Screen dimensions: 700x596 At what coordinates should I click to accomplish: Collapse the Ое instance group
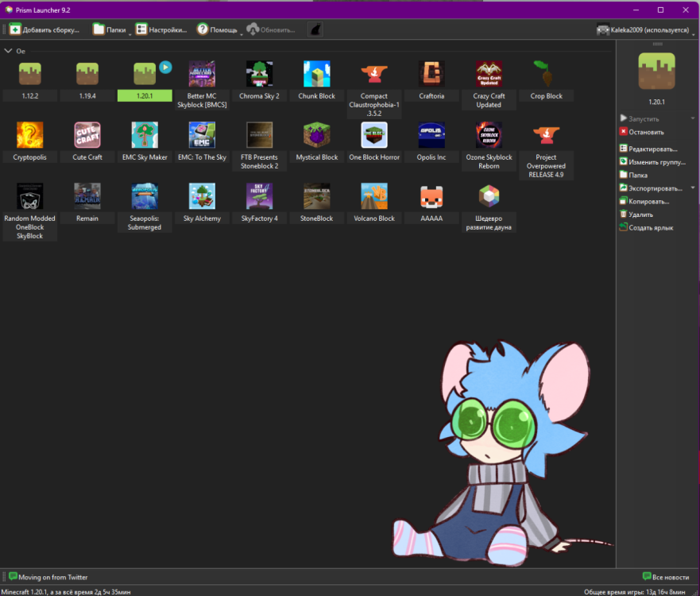click(8, 51)
